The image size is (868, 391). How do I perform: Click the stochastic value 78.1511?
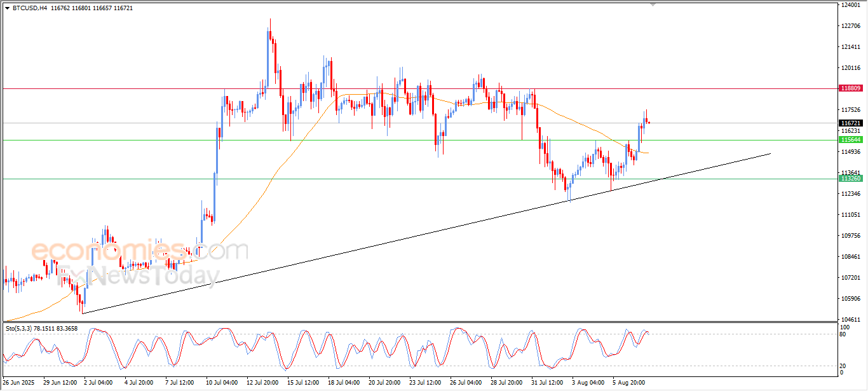pyautogui.click(x=44, y=329)
